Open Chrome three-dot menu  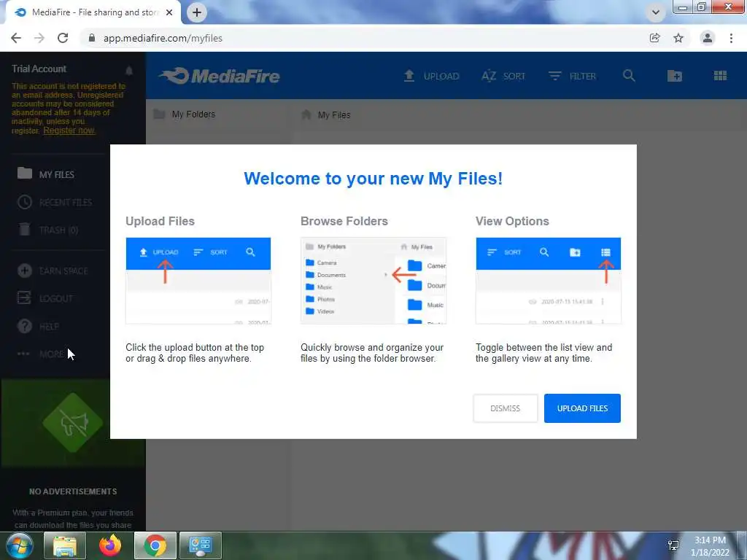[x=731, y=38]
